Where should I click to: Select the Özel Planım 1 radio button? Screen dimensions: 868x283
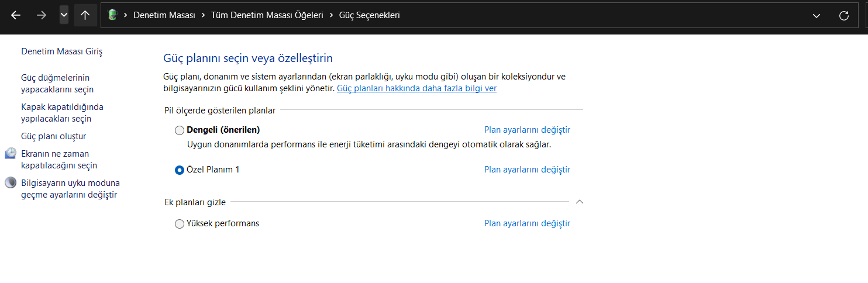pos(180,170)
